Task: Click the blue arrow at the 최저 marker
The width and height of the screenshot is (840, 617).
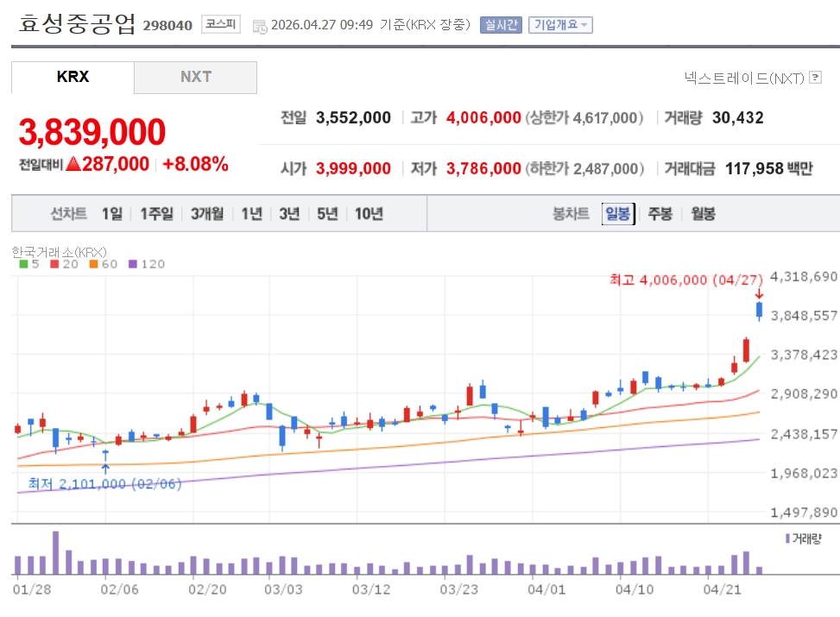Action: click(105, 469)
